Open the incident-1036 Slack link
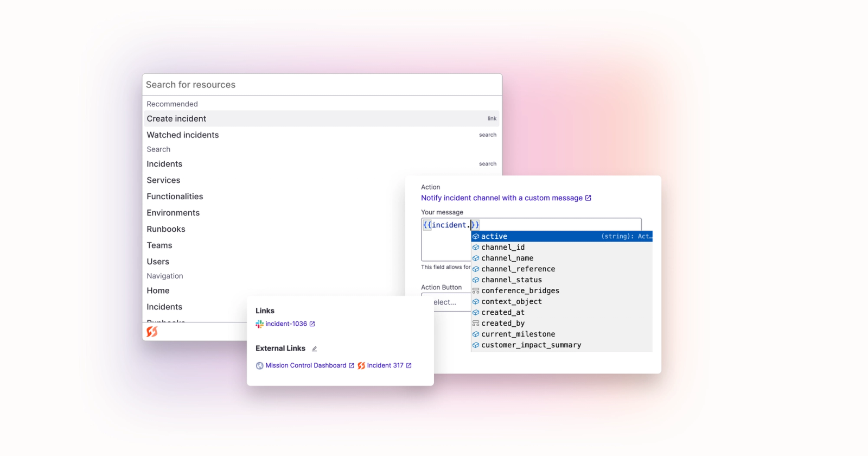This screenshot has height=456, width=868. coord(286,324)
